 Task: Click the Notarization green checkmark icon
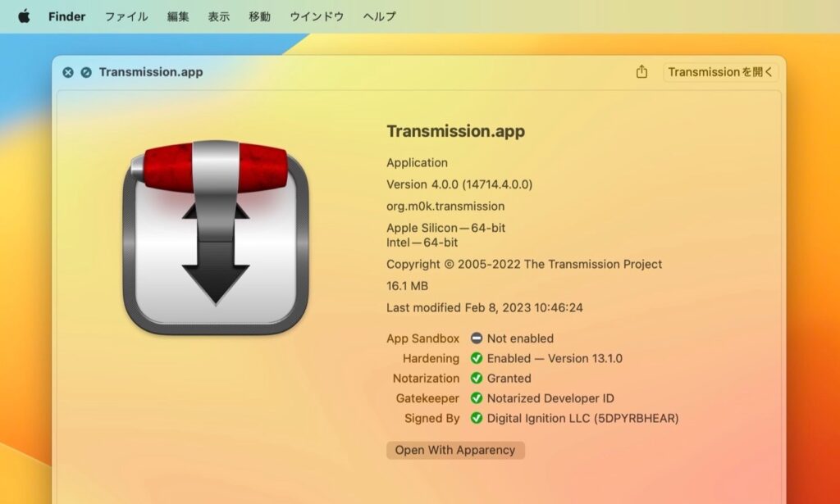pos(477,378)
